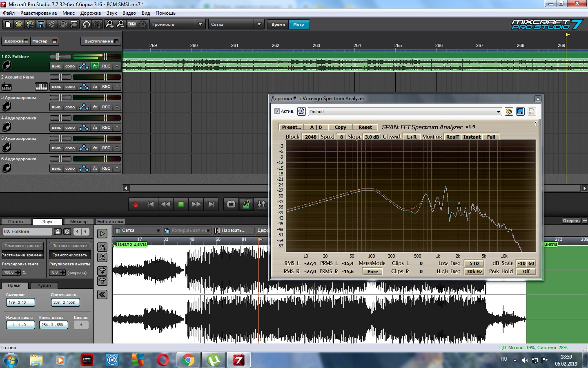Solo track 5 Аудиодорожка
The height and width of the screenshot is (368, 588).
(70, 148)
